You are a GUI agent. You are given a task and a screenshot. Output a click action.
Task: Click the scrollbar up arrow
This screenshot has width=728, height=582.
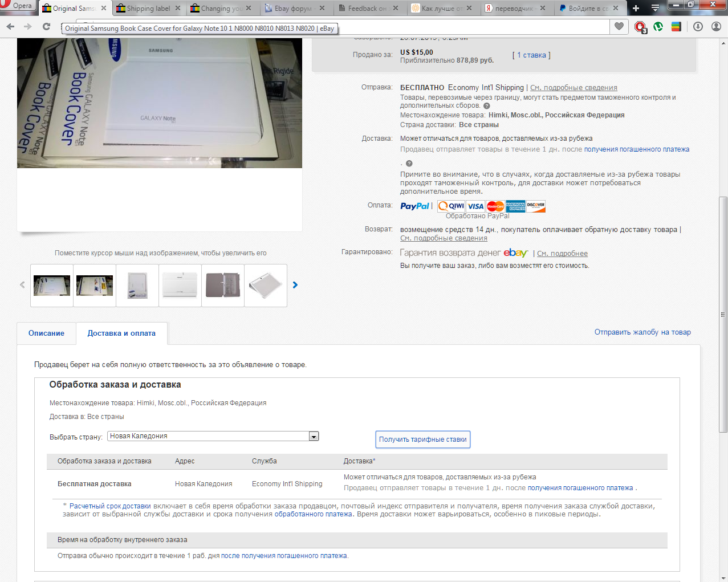click(723, 43)
